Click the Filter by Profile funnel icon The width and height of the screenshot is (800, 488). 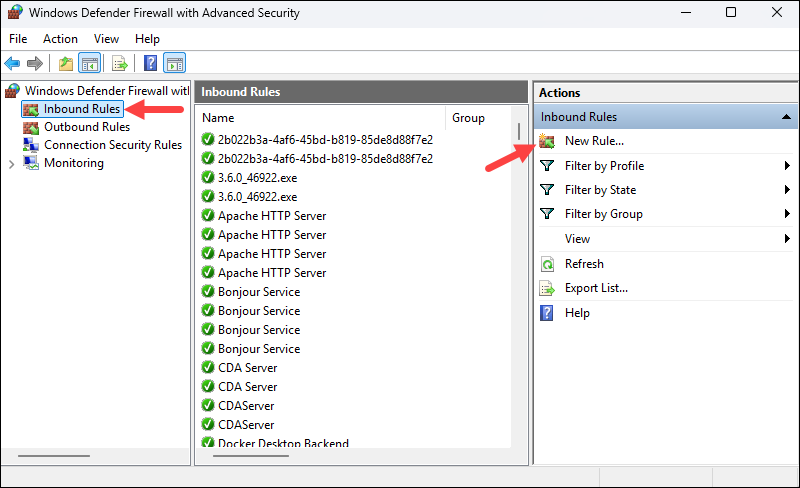pyautogui.click(x=547, y=166)
